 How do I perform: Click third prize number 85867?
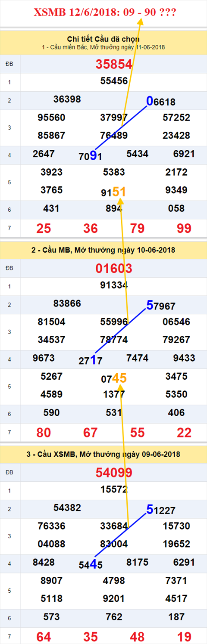click(x=51, y=135)
